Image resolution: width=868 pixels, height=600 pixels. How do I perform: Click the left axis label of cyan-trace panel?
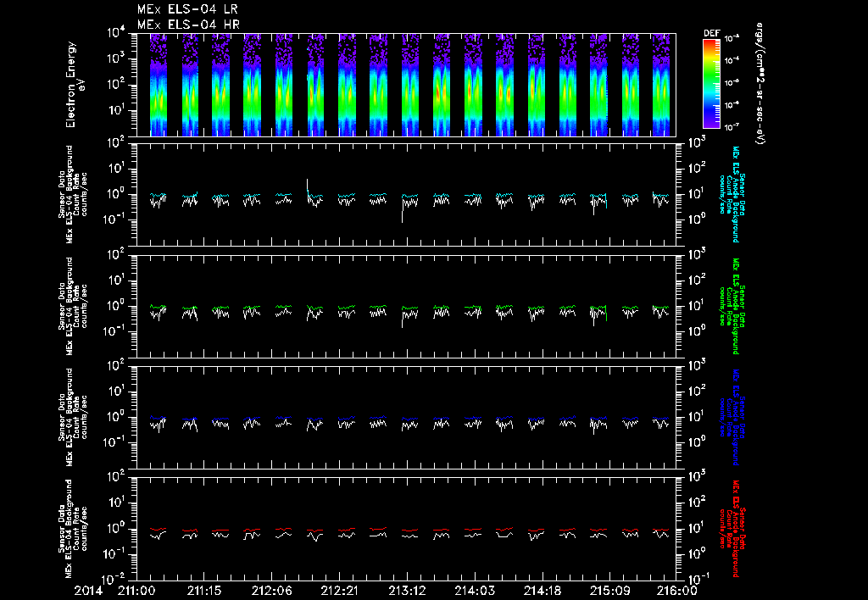click(x=72, y=194)
